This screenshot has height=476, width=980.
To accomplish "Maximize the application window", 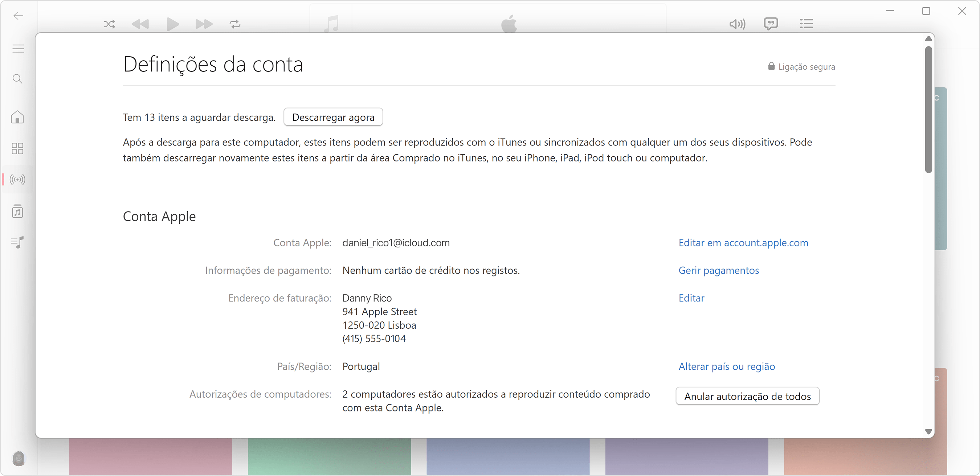I will (x=926, y=11).
